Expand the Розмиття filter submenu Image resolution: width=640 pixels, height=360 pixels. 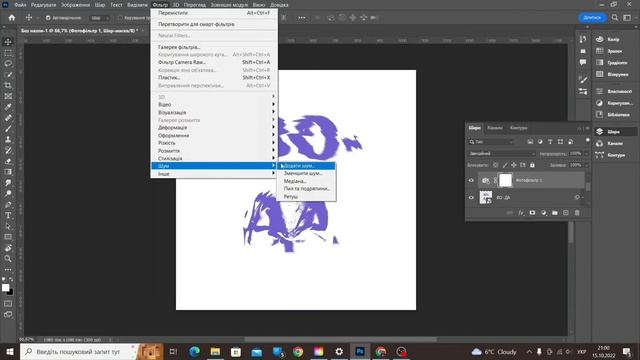pyautogui.click(x=214, y=151)
